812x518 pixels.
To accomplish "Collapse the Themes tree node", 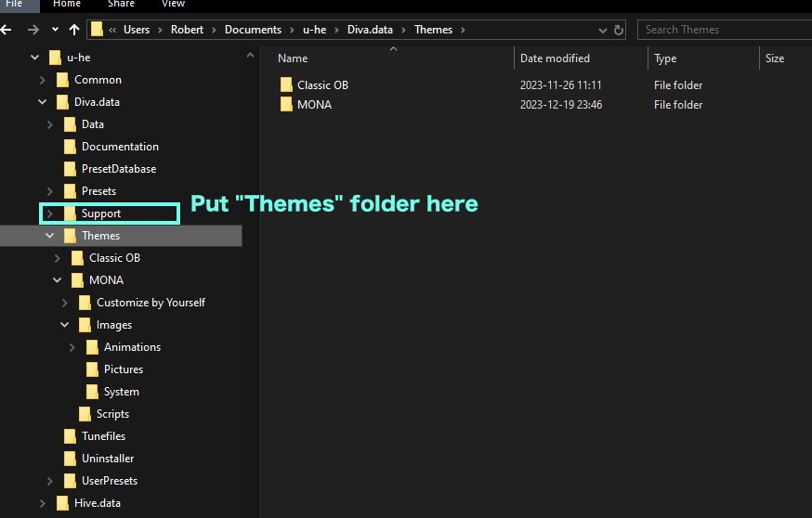I will [50, 236].
